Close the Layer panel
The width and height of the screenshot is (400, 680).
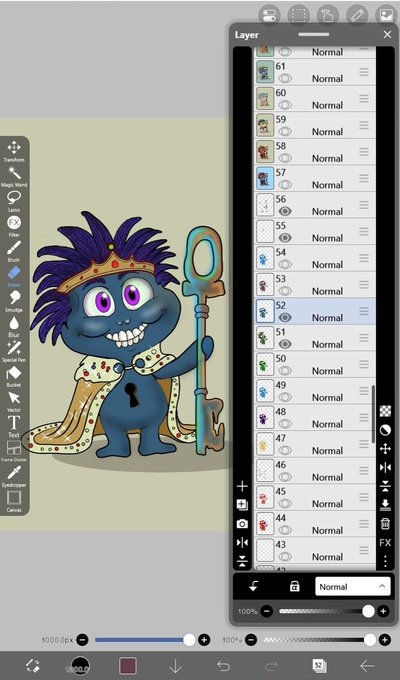pos(387,35)
